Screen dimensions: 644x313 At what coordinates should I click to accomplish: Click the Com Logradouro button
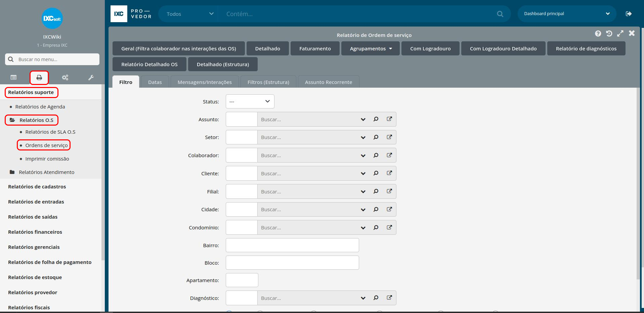[430, 48]
